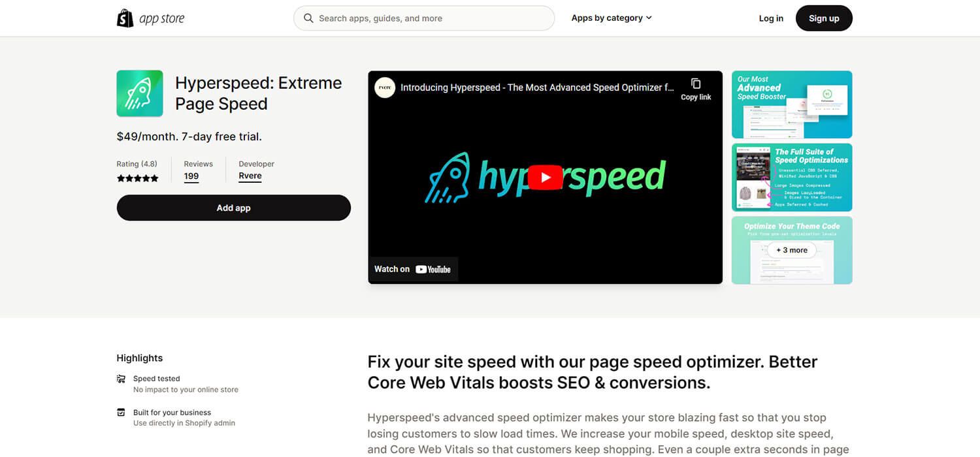Click the $49/month 7-day free trial text

pos(189,136)
